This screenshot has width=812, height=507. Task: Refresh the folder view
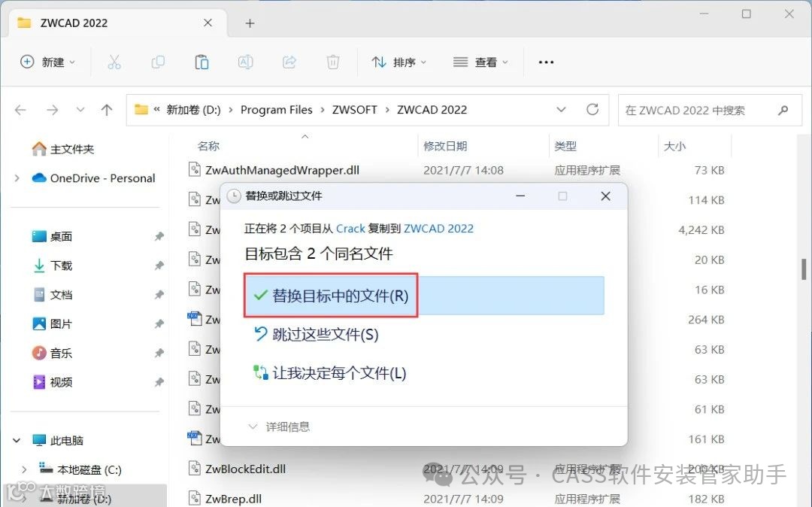click(592, 110)
